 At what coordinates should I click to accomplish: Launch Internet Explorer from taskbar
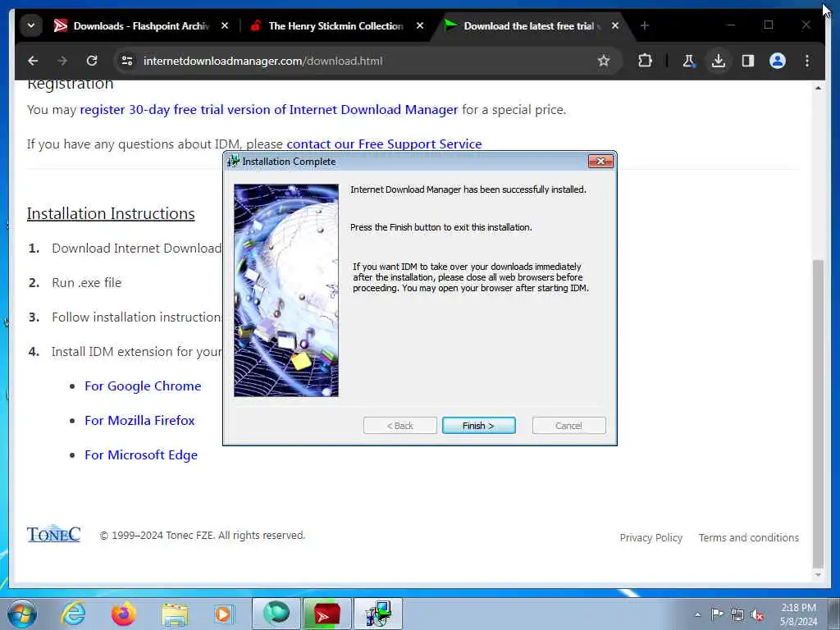(x=73, y=614)
